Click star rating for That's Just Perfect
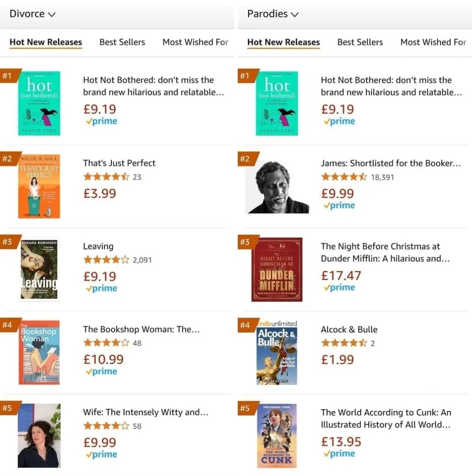The height and width of the screenshot is (476, 472). click(x=106, y=177)
